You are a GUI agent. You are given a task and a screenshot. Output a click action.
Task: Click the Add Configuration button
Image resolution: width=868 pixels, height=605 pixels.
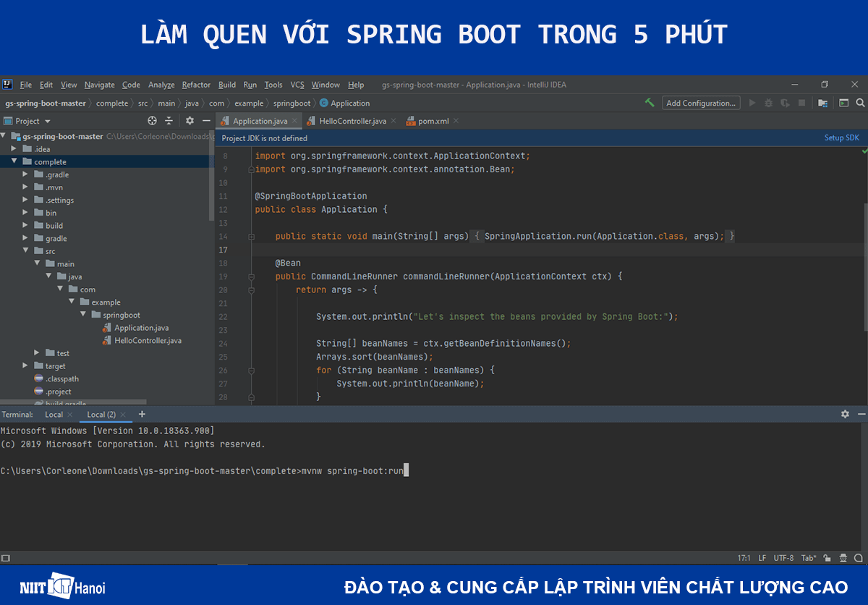[700, 102]
